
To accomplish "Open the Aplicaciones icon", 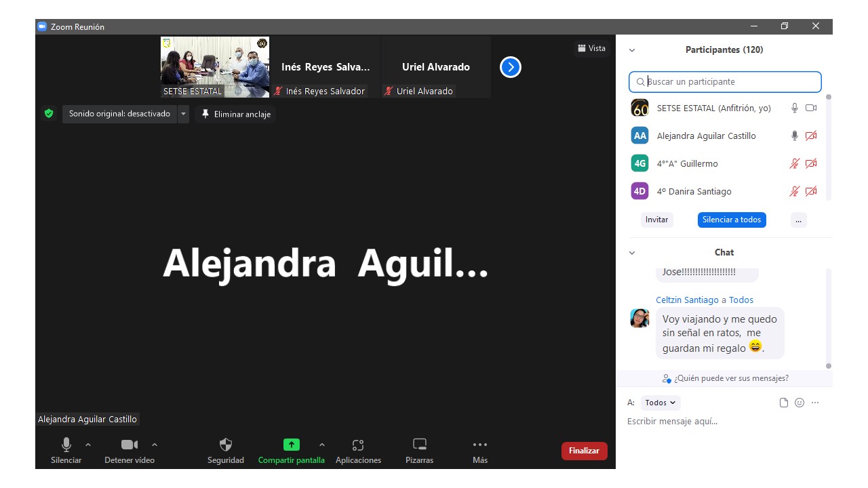I will [358, 445].
